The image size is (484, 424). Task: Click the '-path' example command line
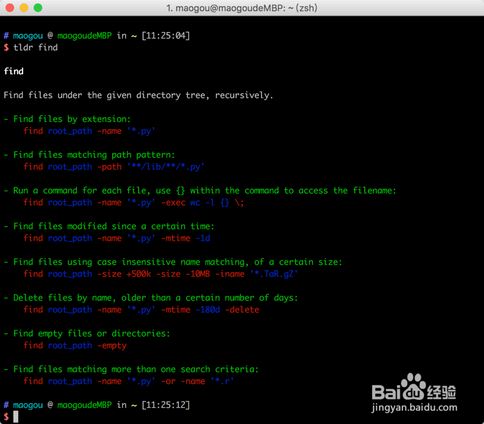(x=114, y=167)
